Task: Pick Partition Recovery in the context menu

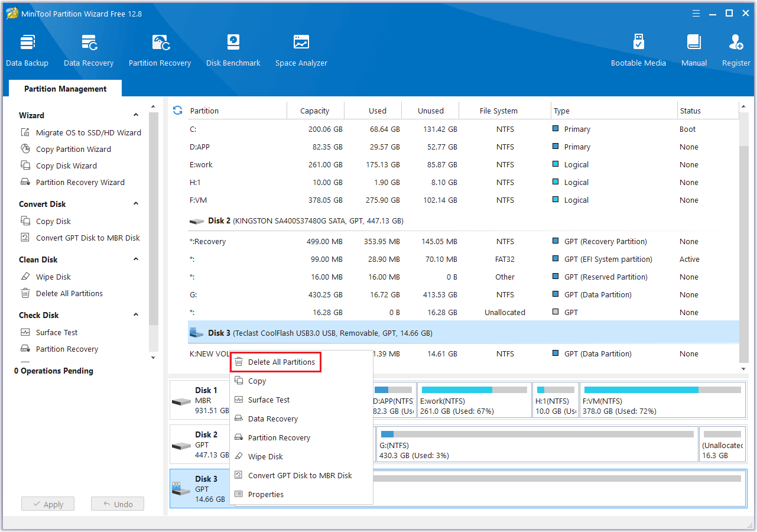Action: coord(301,437)
